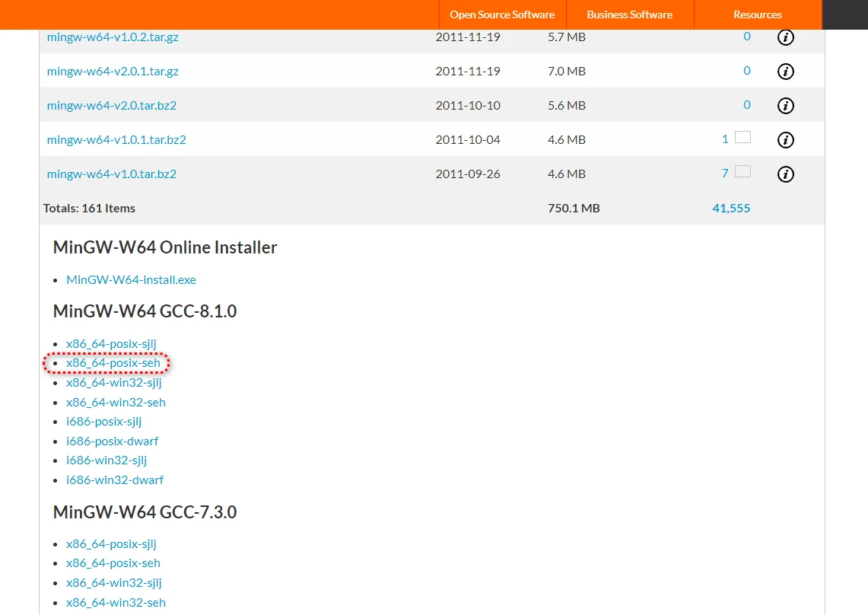Click info icon for mingw-w64-v1.0.tar.bz2
The height and width of the screenshot is (615, 868).
tap(786, 174)
